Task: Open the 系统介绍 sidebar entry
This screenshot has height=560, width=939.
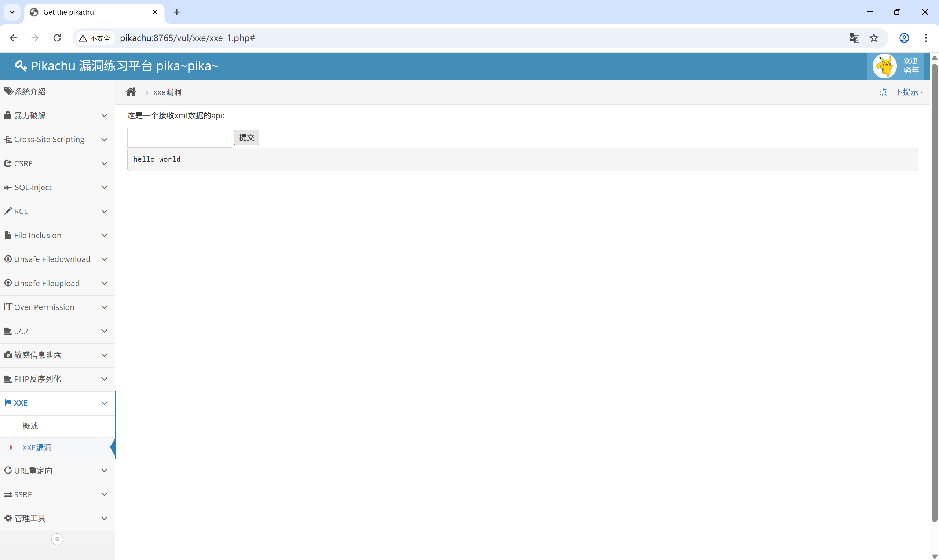Action: (x=30, y=92)
